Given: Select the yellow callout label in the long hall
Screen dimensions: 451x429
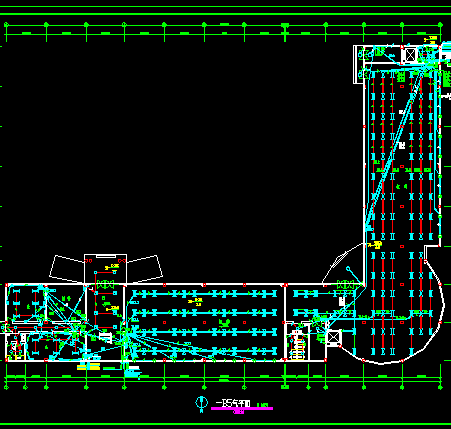Looking at the screenshot, I should [x=196, y=302].
